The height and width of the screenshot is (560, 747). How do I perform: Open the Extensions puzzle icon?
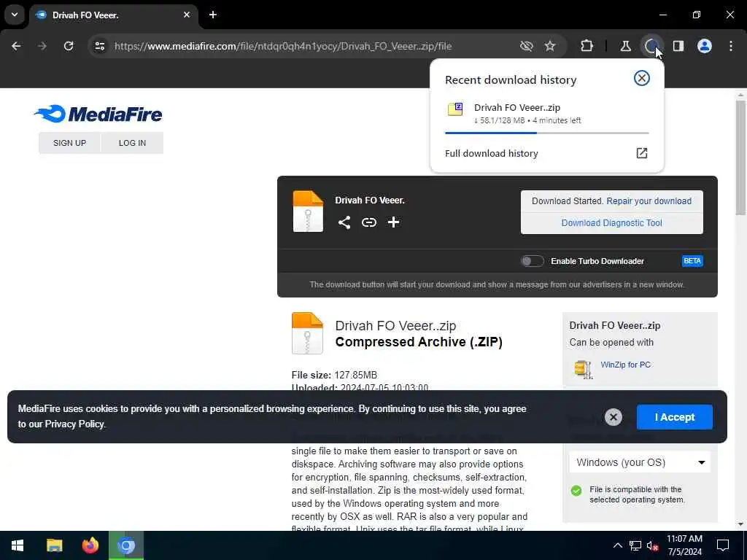pyautogui.click(x=587, y=46)
